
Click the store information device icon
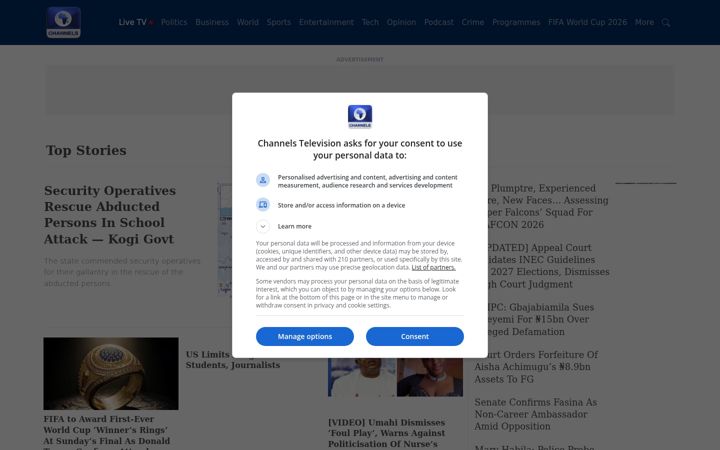[263, 204]
